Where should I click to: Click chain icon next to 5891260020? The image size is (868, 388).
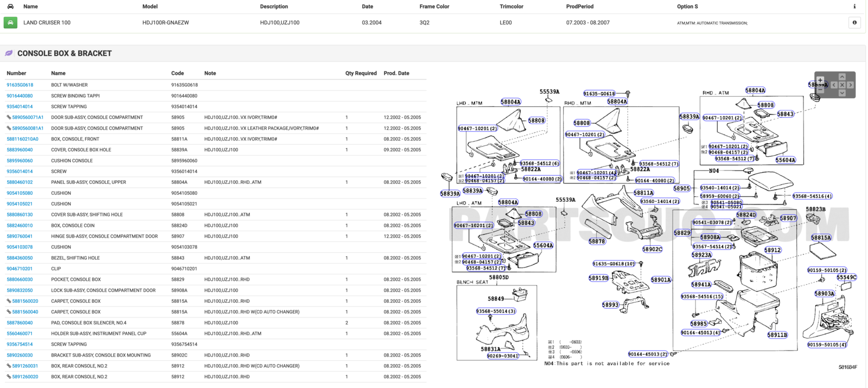coord(9,377)
